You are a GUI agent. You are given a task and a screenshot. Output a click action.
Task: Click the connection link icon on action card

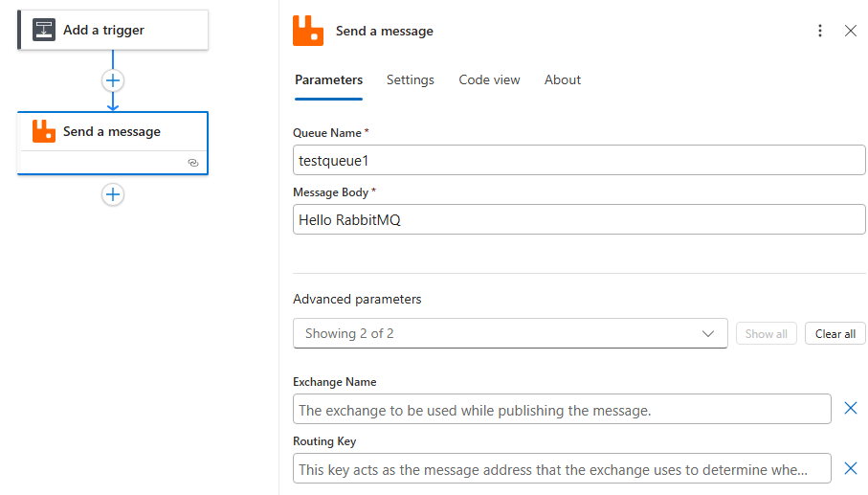[x=192, y=163]
